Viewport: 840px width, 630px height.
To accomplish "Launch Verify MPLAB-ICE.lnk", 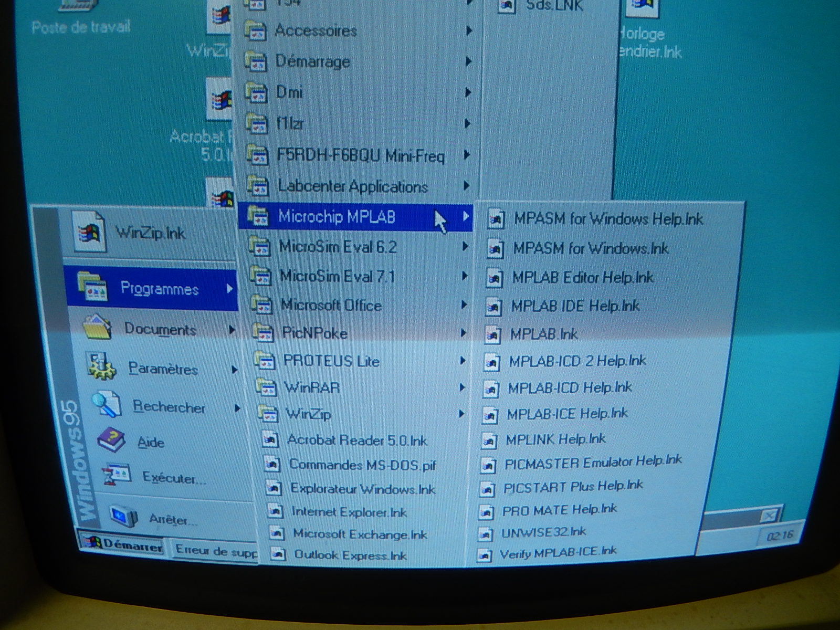I will point(560,553).
